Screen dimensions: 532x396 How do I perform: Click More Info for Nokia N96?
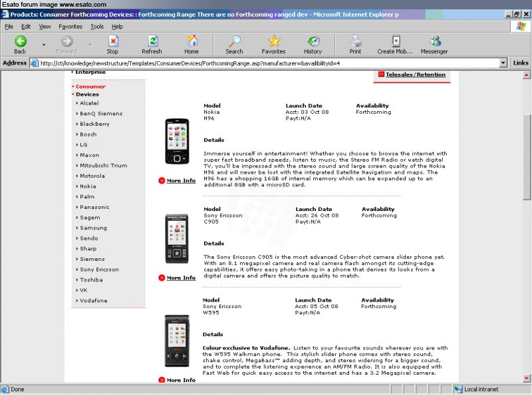coord(180,181)
